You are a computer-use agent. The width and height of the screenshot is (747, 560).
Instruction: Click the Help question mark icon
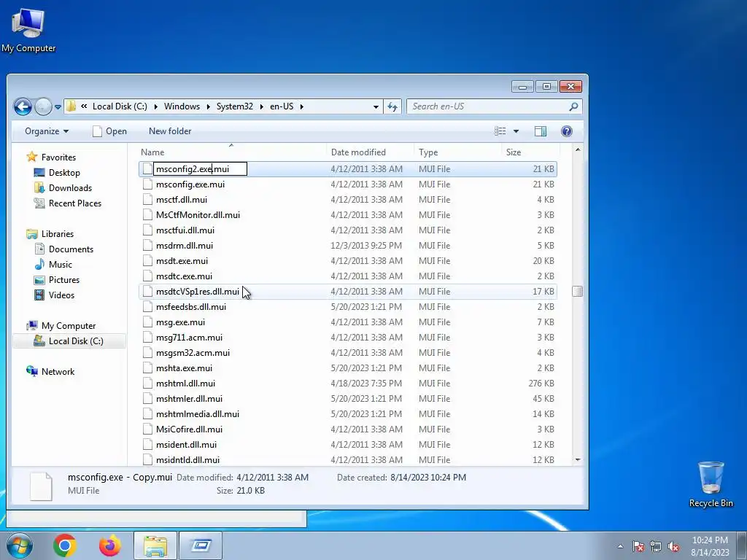[566, 131]
